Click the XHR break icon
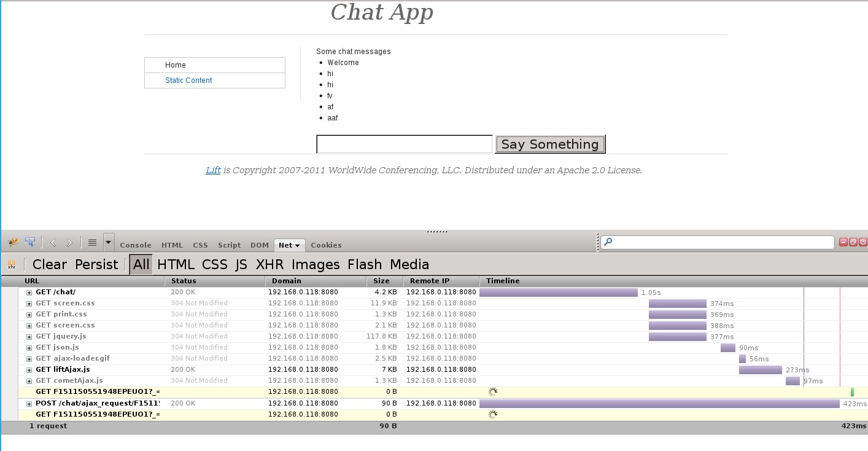 (x=12, y=265)
